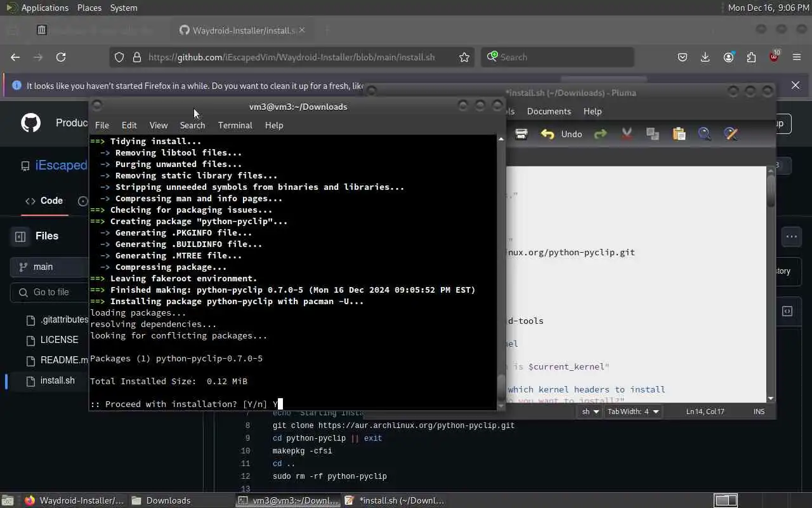Redo with Pluma toolbar arrow
The height and width of the screenshot is (508, 812).
[600, 134]
